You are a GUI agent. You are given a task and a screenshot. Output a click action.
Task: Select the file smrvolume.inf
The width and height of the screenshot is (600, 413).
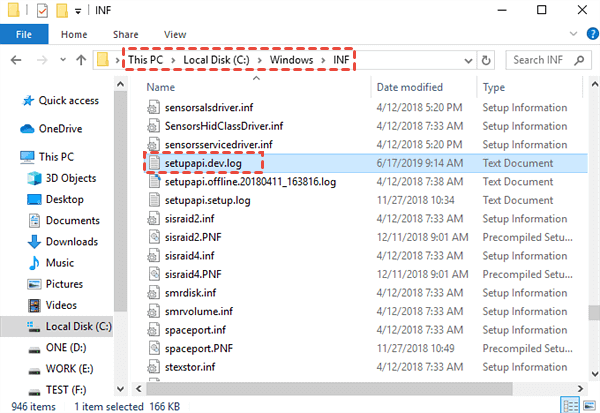point(199,312)
